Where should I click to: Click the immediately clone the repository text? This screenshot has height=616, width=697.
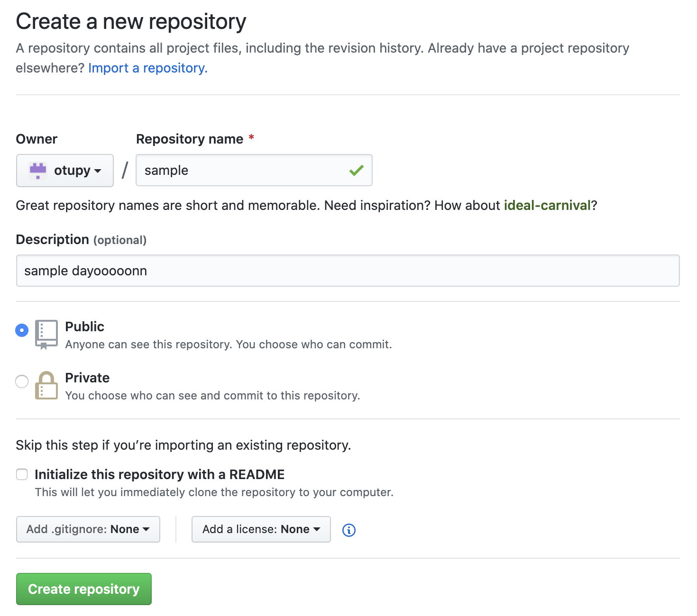(214, 492)
